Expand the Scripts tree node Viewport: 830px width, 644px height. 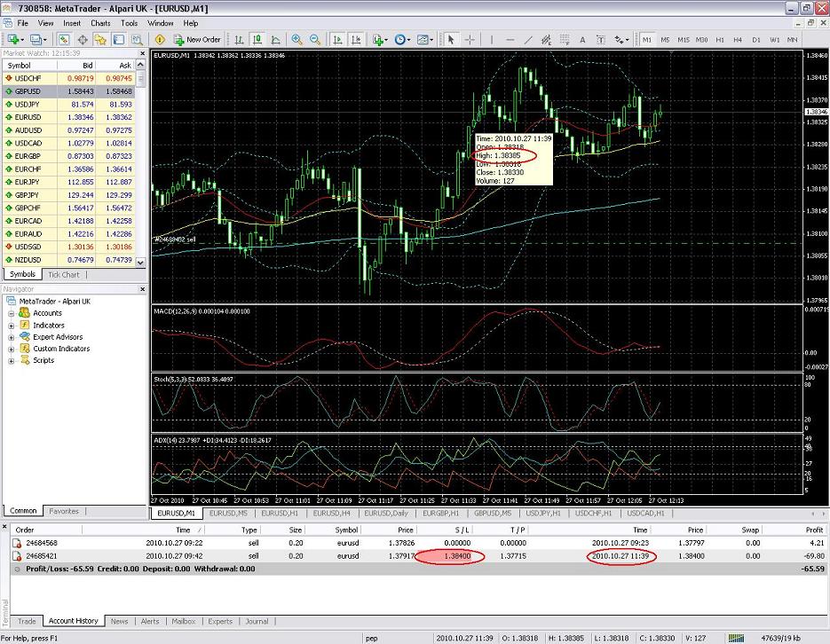tap(12, 360)
